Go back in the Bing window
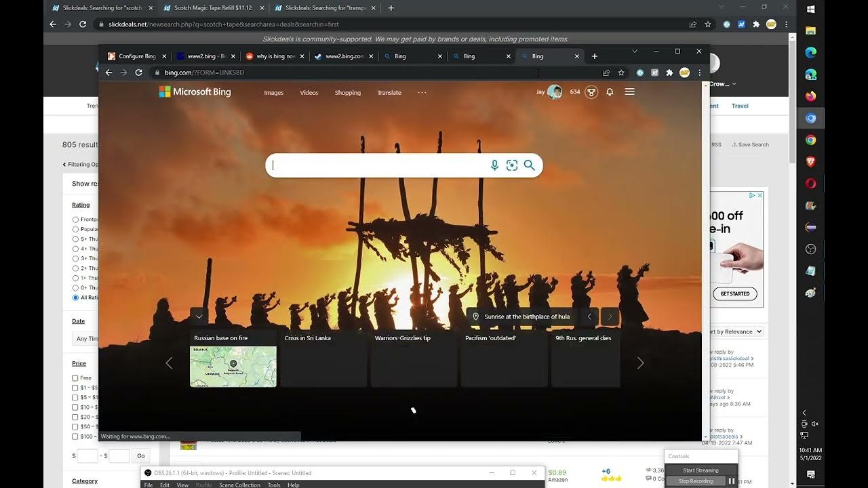This screenshot has height=488, width=868. pyautogui.click(x=108, y=73)
